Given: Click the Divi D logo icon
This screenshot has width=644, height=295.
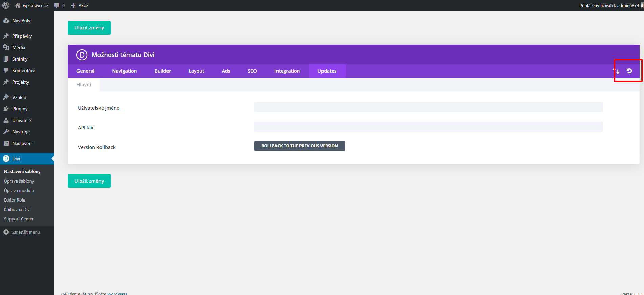Looking at the screenshot, I should (x=82, y=55).
